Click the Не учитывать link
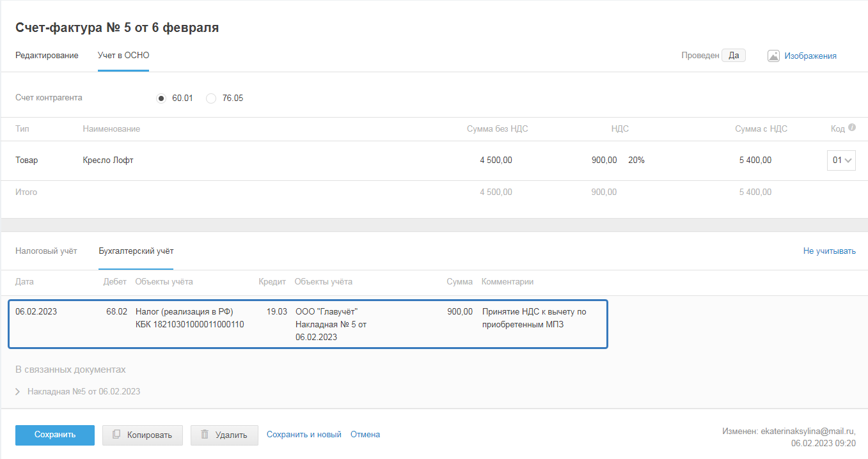 coord(829,251)
